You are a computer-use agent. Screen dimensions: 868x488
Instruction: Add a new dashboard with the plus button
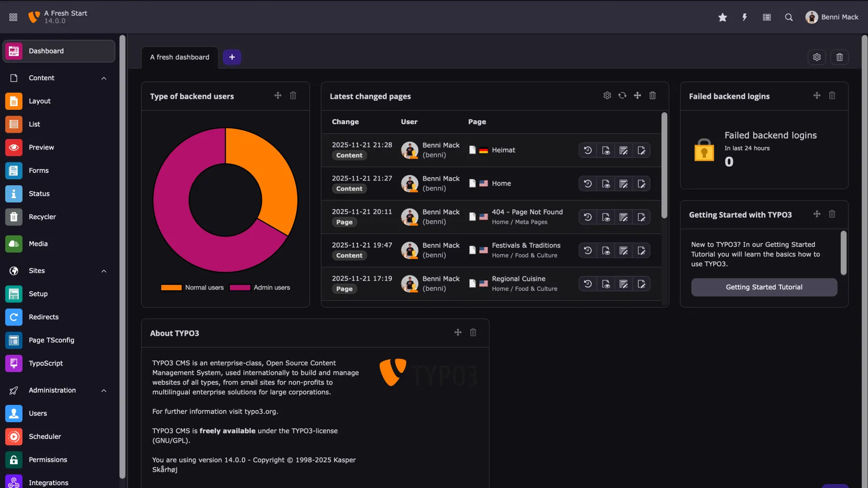tap(232, 57)
